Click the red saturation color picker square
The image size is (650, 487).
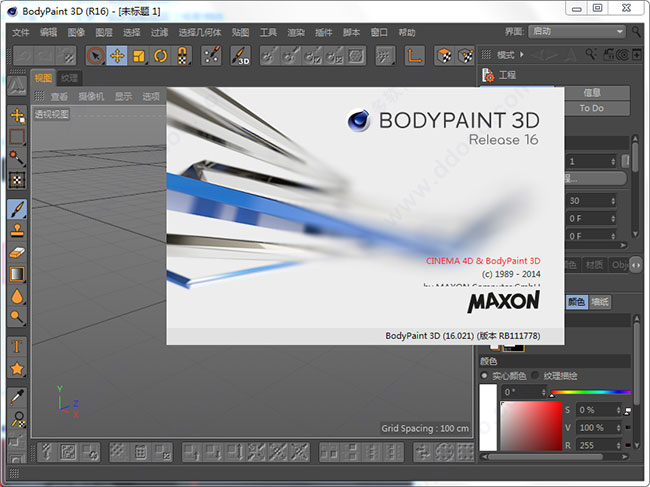click(531, 426)
